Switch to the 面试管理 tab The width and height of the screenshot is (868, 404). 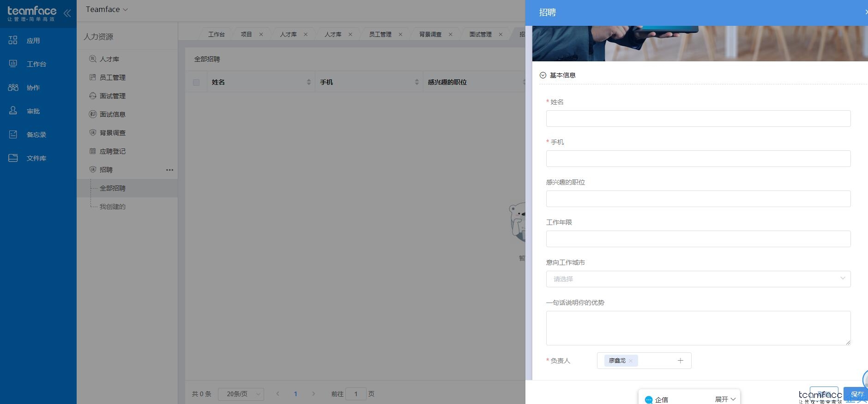tap(481, 34)
